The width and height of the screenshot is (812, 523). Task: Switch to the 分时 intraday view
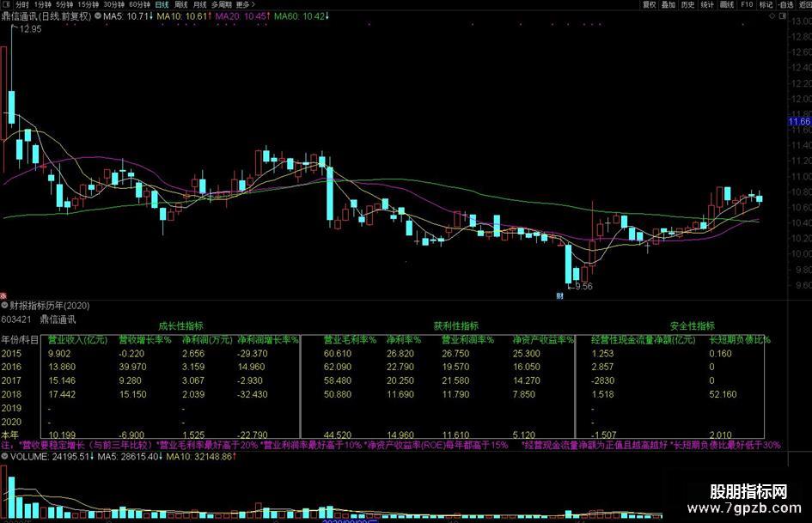21,4
